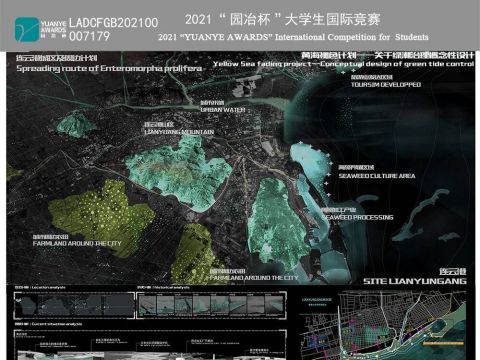
Task: Click the location analysis world map strip
Action: tap(74, 305)
